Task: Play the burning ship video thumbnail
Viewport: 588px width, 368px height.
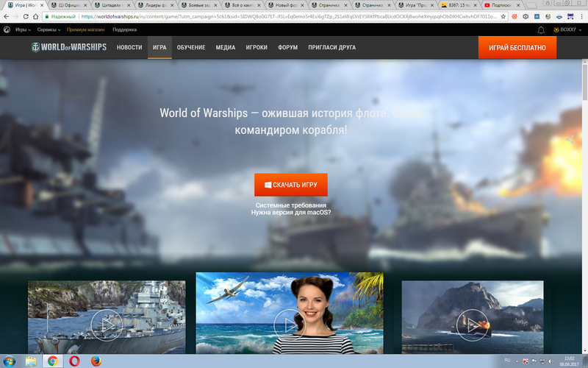Action: (x=472, y=325)
